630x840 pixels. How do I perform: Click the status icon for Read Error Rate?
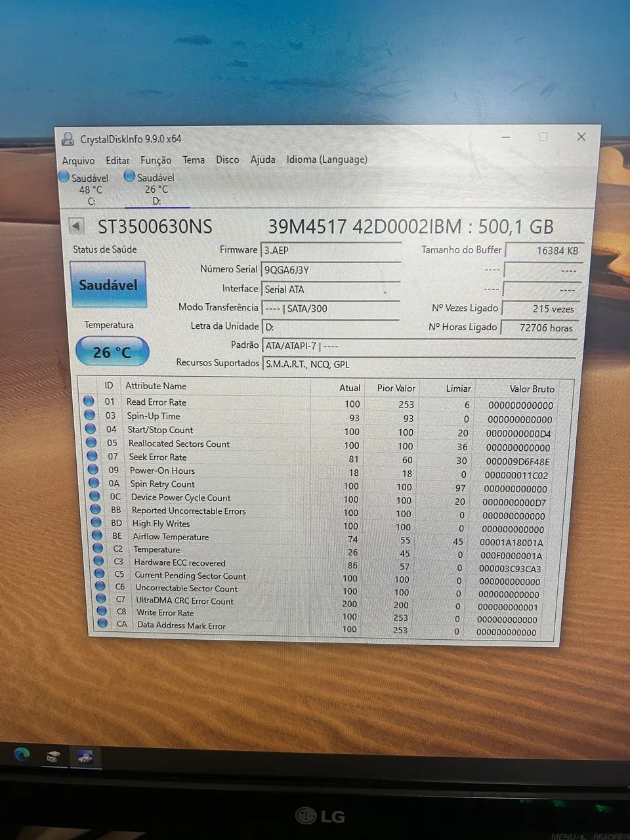tap(89, 401)
